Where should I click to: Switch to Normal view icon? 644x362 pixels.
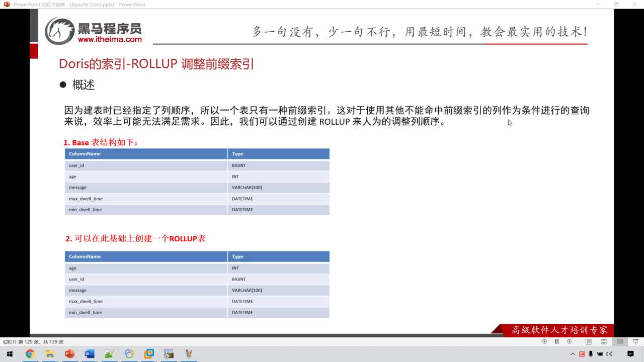pyautogui.click(x=588, y=341)
